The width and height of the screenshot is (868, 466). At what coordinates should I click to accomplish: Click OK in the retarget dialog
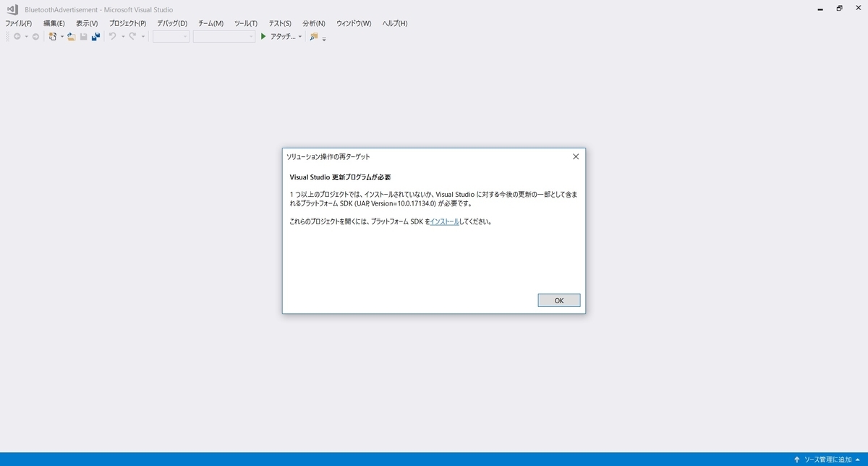(559, 300)
